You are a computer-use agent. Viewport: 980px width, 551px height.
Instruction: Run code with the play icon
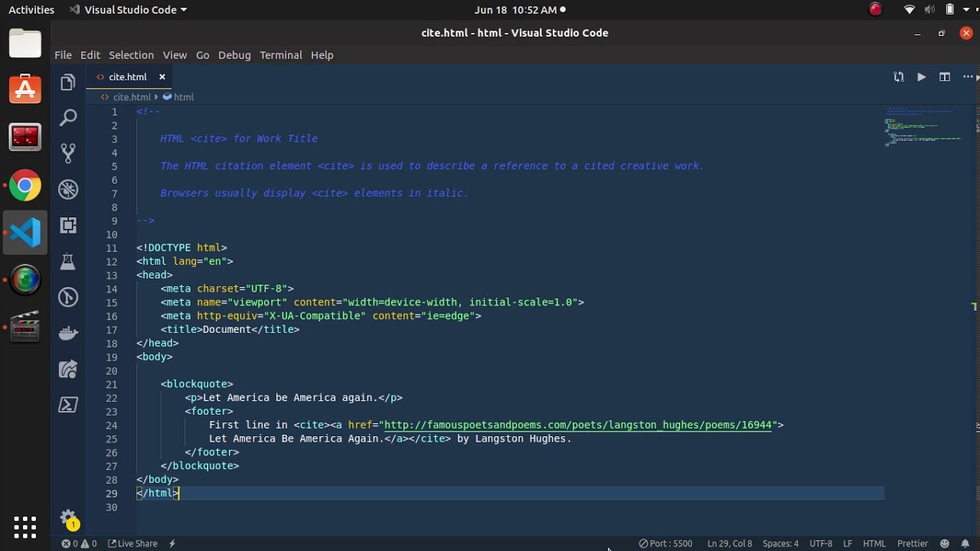pos(922,77)
